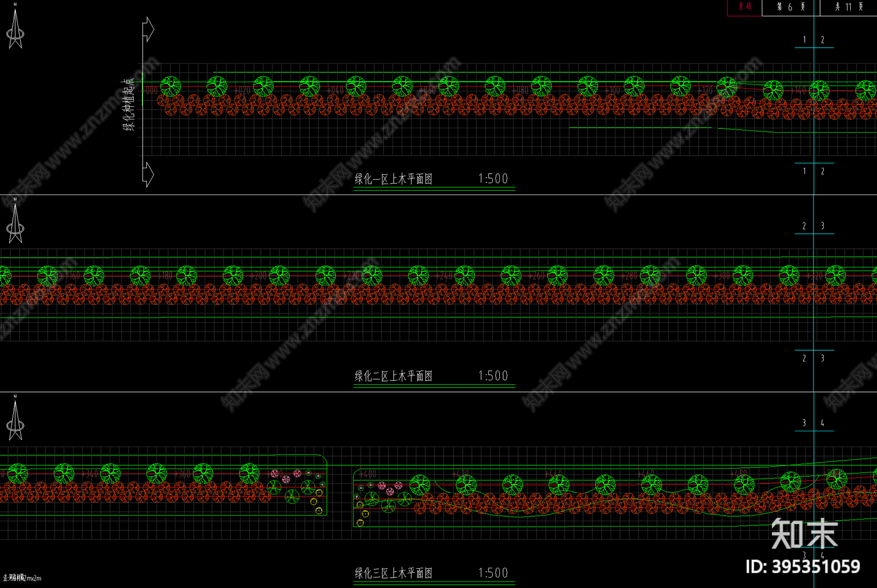The width and height of the screenshot is (877, 588).
Task: Select station label +160
Action: tap(73, 276)
